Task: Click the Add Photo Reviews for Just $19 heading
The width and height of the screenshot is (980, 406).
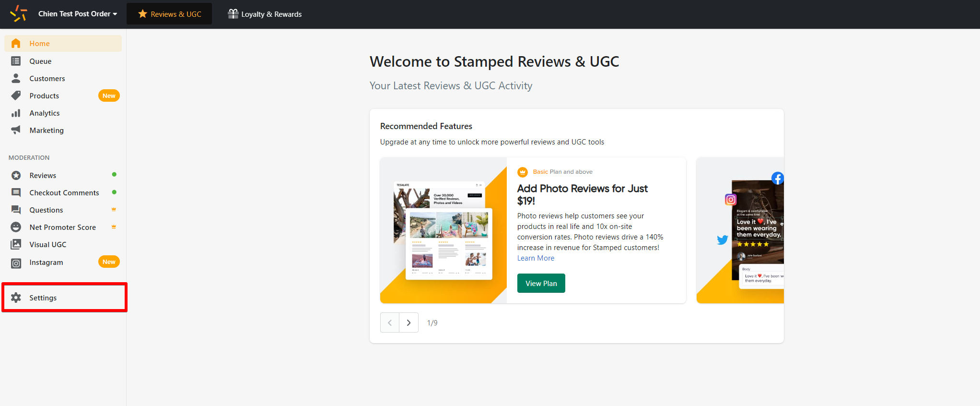Action: 582,194
